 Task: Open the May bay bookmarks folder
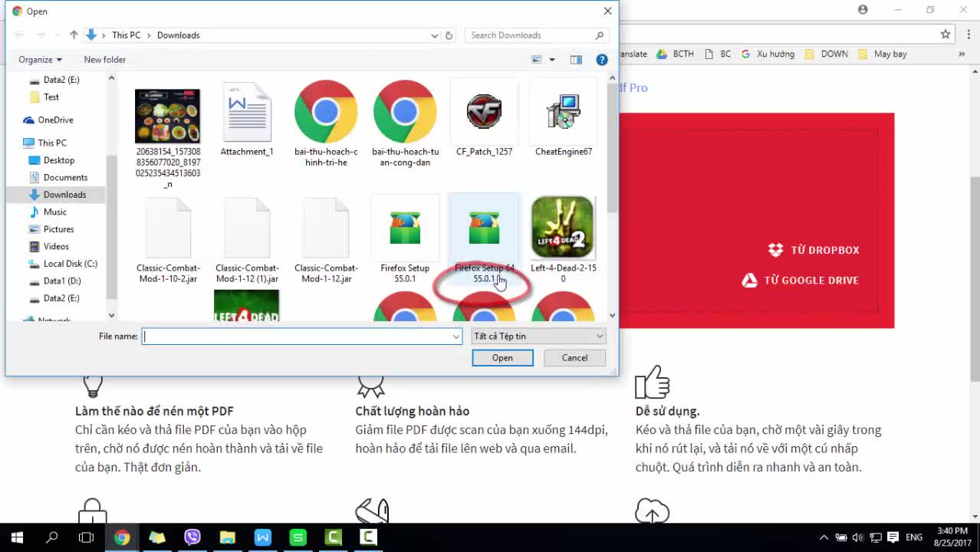(883, 54)
